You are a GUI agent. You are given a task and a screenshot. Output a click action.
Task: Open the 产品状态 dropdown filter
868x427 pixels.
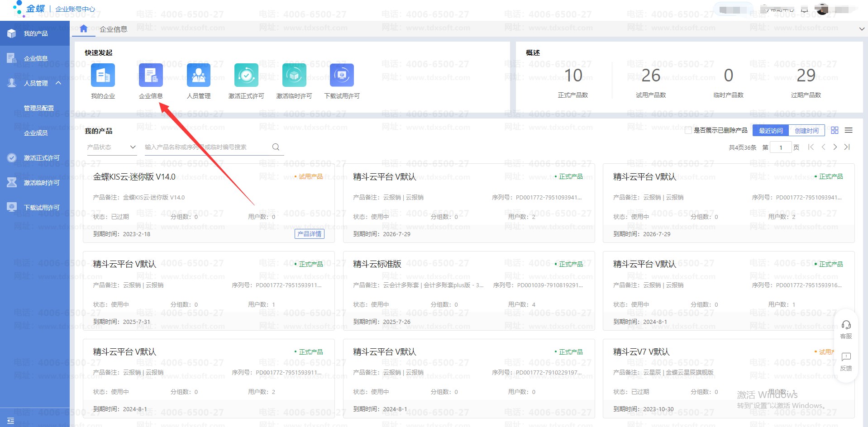tap(111, 147)
